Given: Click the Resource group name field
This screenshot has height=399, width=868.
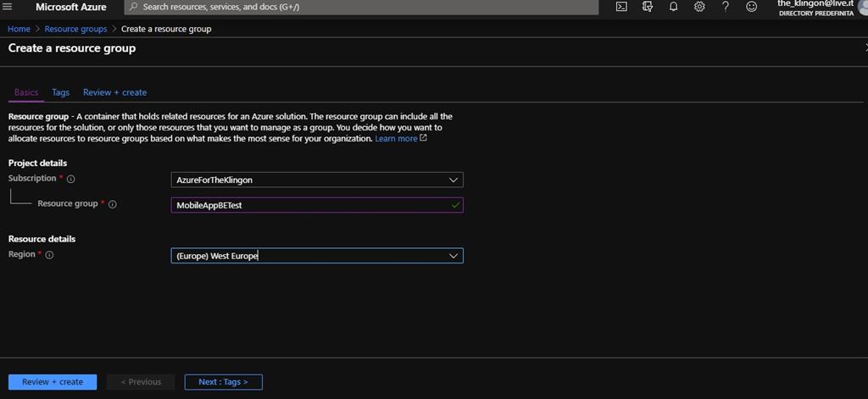Looking at the screenshot, I should coord(317,205).
